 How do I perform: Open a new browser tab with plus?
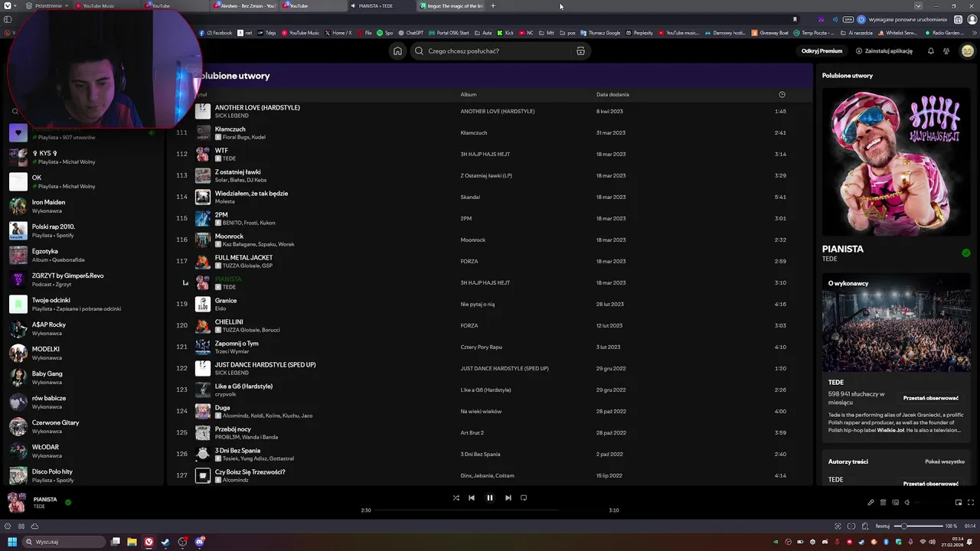tap(493, 6)
